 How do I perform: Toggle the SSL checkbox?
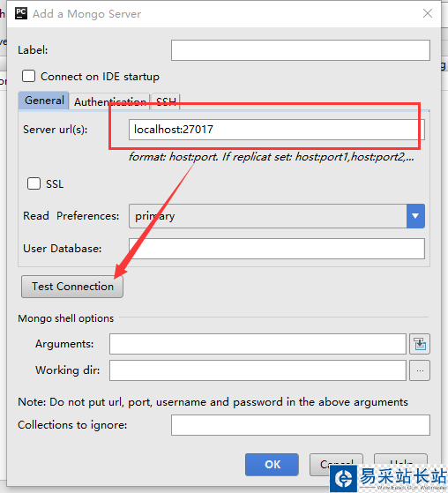tap(34, 183)
